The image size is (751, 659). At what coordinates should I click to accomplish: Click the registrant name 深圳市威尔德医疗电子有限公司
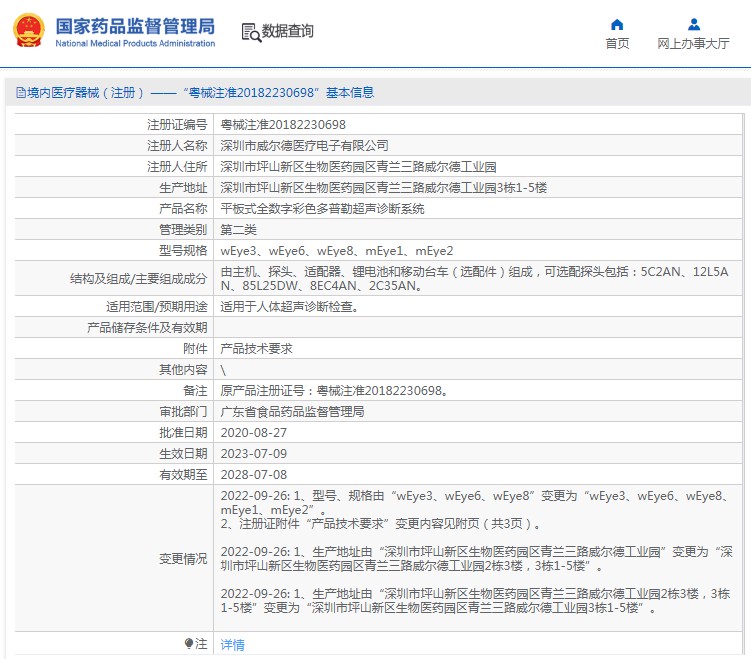[304, 146]
